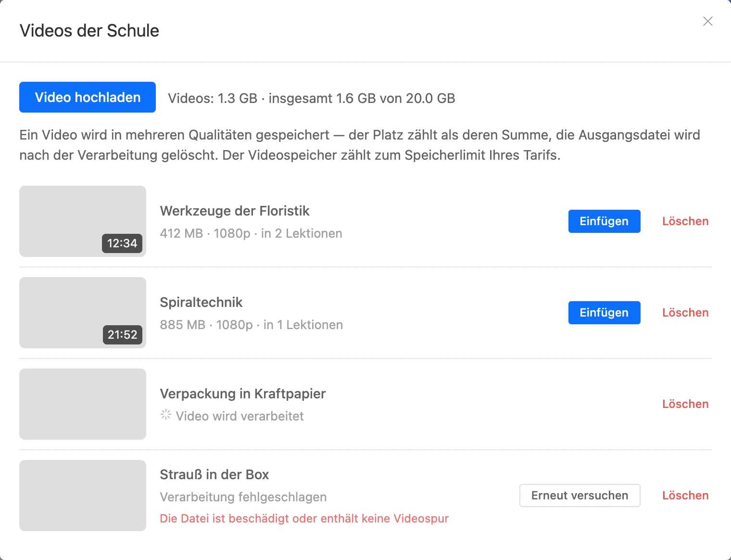This screenshot has height=560, width=731.
Task: Delete the Werkzeuge der Floristik video
Action: tap(685, 221)
